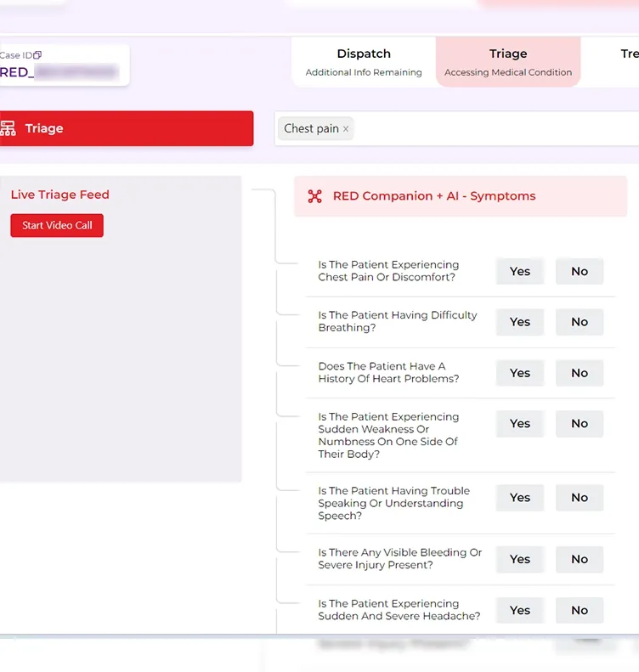Pick Yes for visible bleeding or severe injury
The image size is (639, 672).
[519, 559]
